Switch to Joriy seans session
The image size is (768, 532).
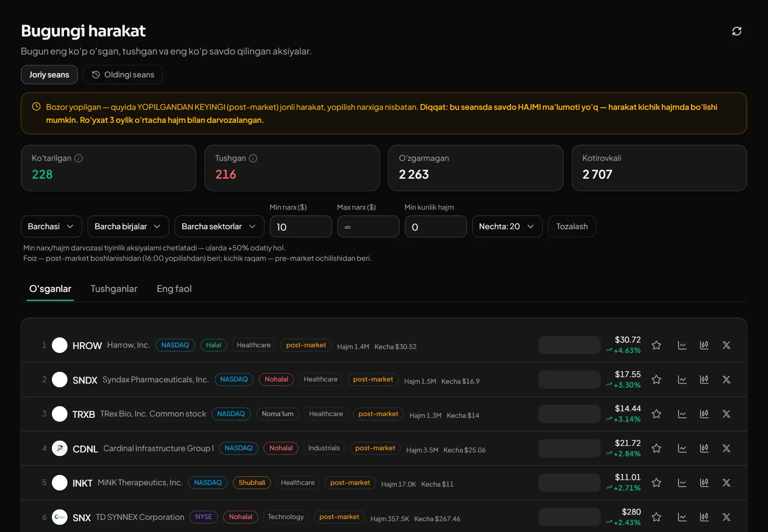(x=49, y=74)
